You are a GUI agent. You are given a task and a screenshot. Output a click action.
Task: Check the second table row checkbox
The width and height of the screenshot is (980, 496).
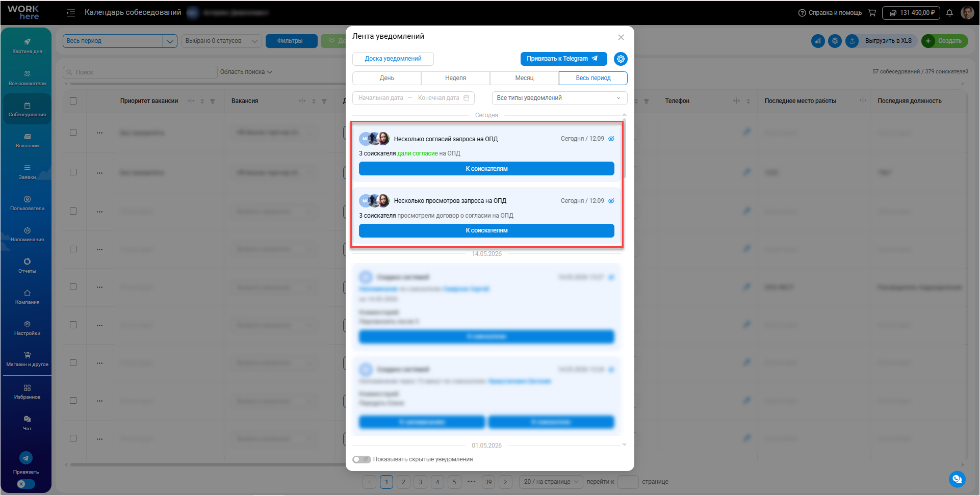[73, 172]
